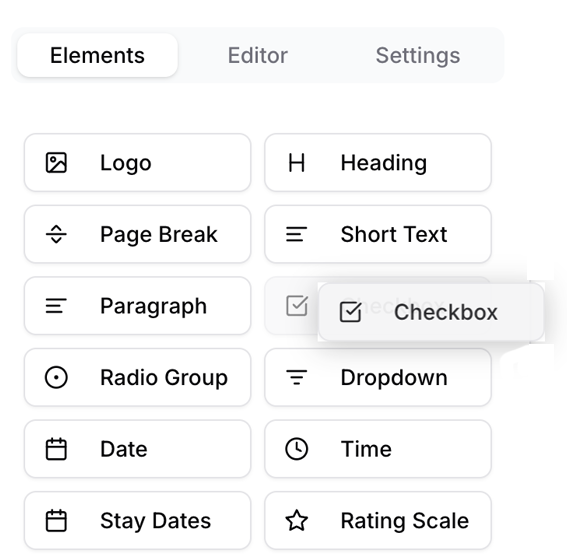This screenshot has width=567, height=554.
Task: Click the Dropdown filter icon
Action: coord(297,378)
